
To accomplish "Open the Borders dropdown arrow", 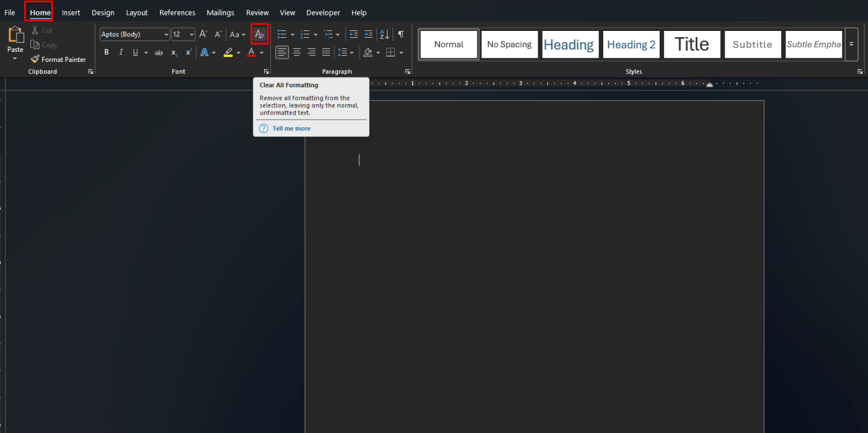I will pyautogui.click(x=402, y=53).
